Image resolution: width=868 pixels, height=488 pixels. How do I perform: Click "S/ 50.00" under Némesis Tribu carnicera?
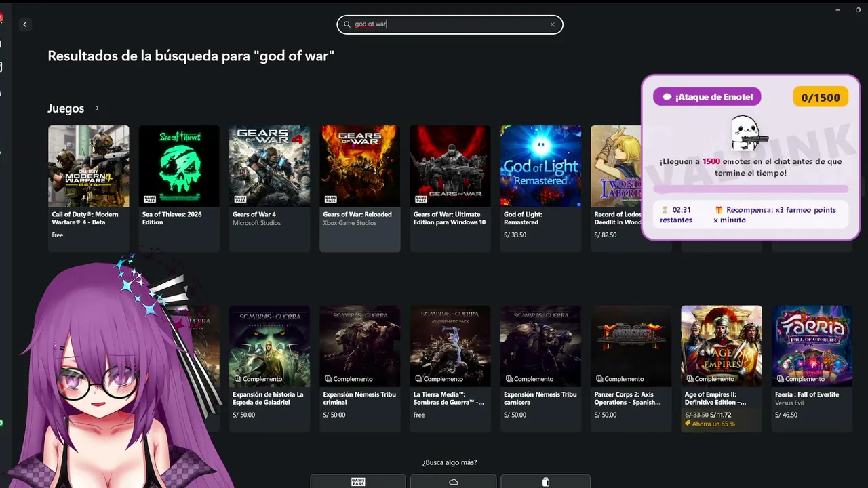click(515, 415)
